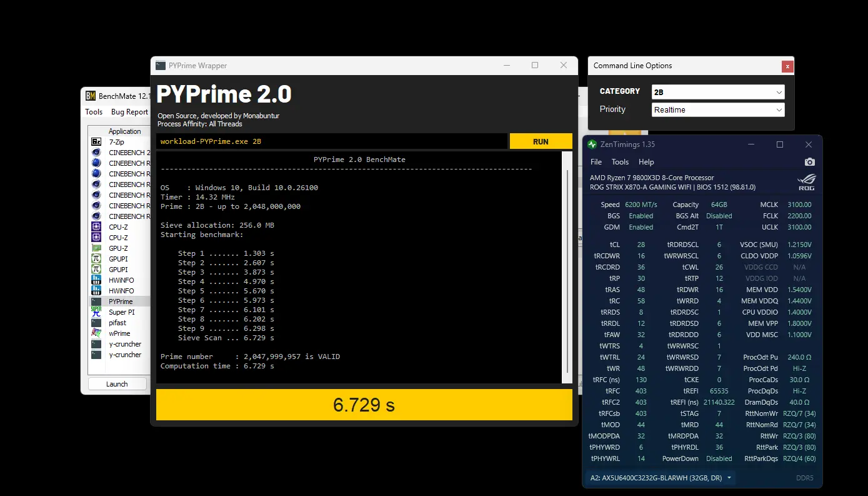Viewport: 868px width, 496px height.
Task: Click the FCLK value 2200.00
Action: [x=799, y=216]
